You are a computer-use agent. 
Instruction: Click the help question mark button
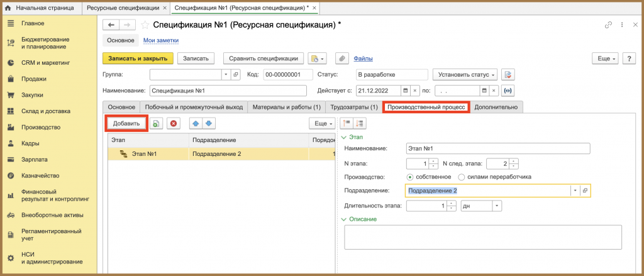pyautogui.click(x=629, y=58)
